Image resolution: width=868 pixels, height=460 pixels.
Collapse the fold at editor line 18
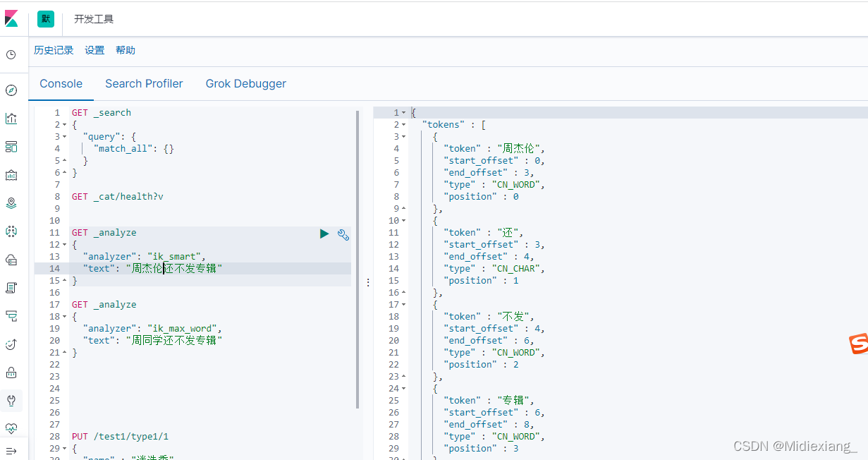pos(65,317)
